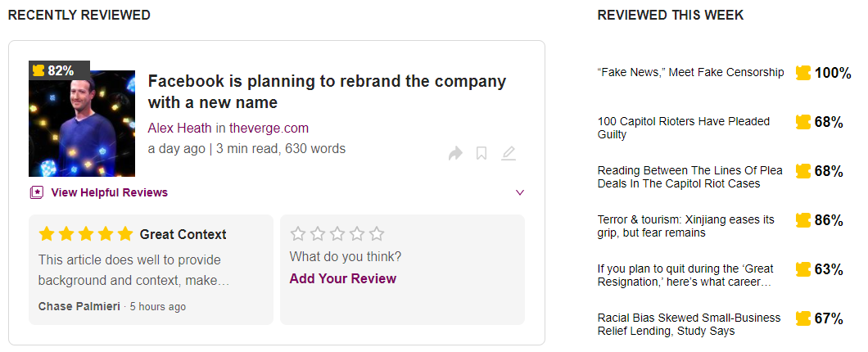Visit theverge.com source link
Viewport: 868px width, 352px height.
[x=269, y=128]
